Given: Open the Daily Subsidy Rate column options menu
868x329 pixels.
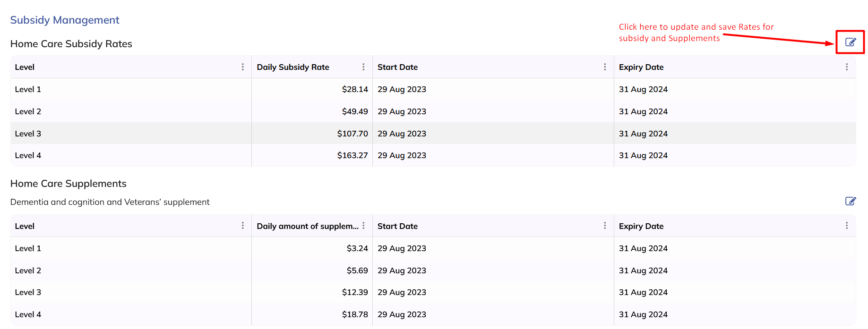Looking at the screenshot, I should (x=363, y=67).
